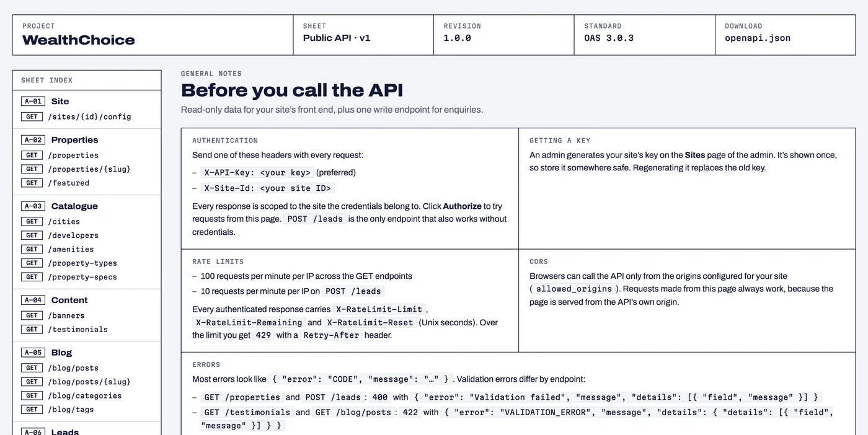This screenshot has width=868, height=435.
Task: Jump to A-05 Blog section
Action: (46, 353)
